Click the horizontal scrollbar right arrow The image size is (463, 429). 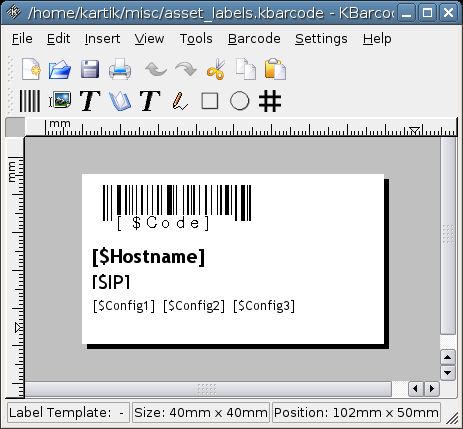point(432,389)
